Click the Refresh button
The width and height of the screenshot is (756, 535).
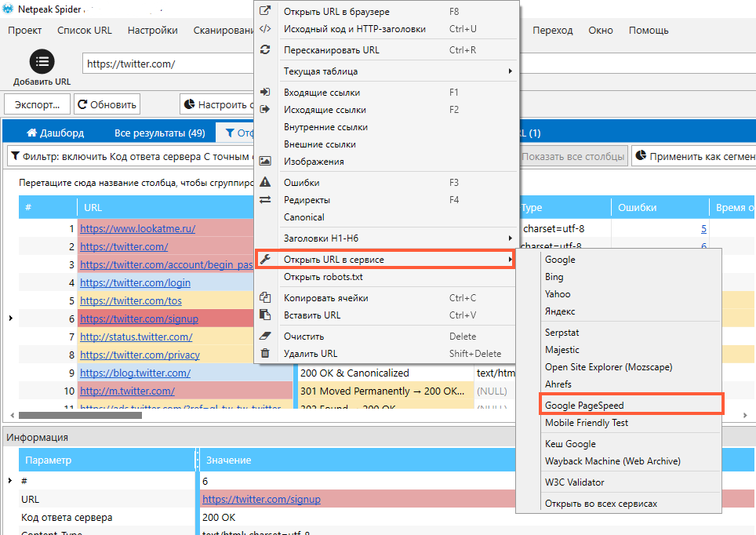[107, 104]
